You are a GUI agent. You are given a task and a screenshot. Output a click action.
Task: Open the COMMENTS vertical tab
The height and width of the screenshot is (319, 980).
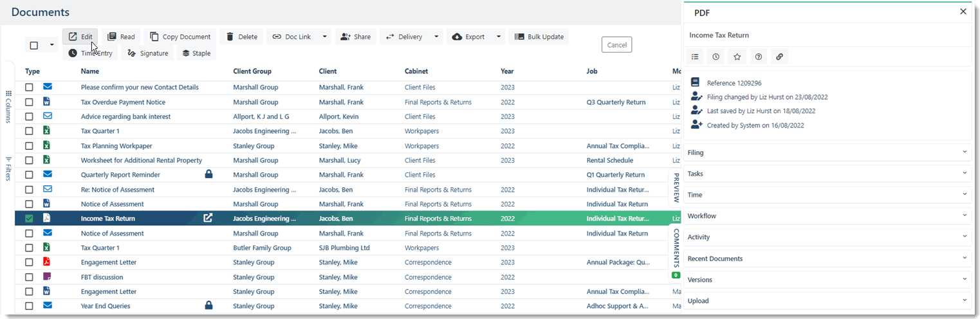point(676,248)
